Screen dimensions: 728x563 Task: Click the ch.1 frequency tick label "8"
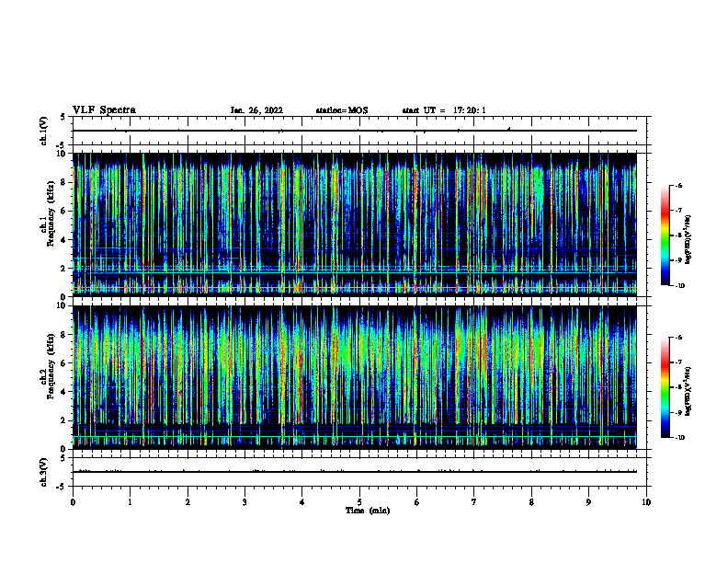[x=64, y=182]
